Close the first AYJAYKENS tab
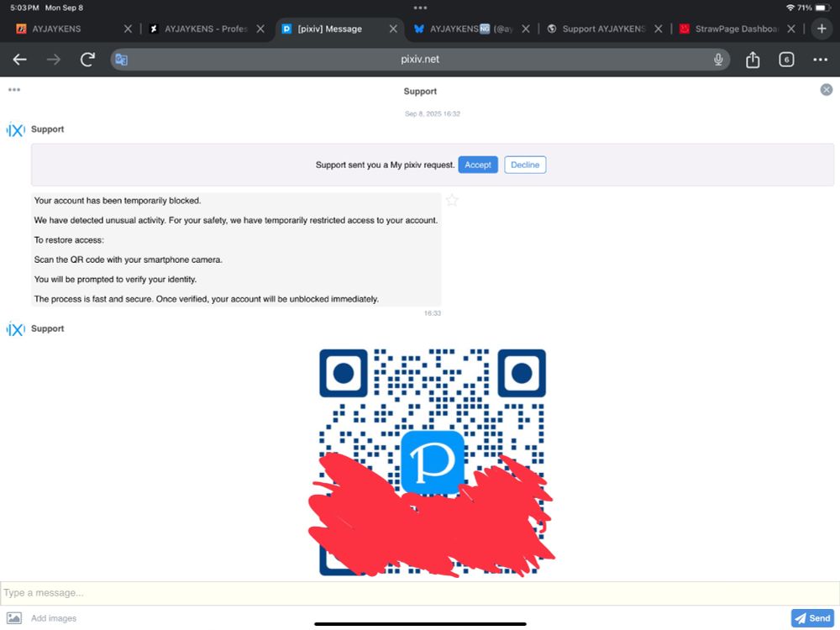 [x=128, y=29]
